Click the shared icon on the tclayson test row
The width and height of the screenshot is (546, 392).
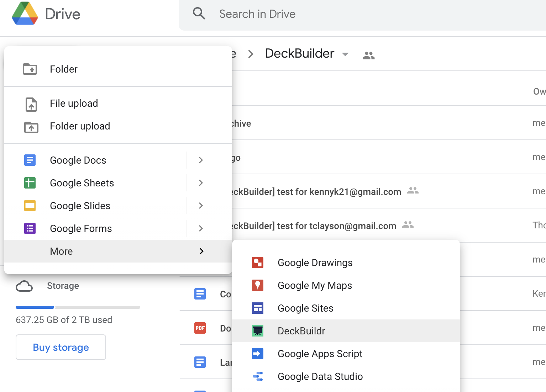408,225
